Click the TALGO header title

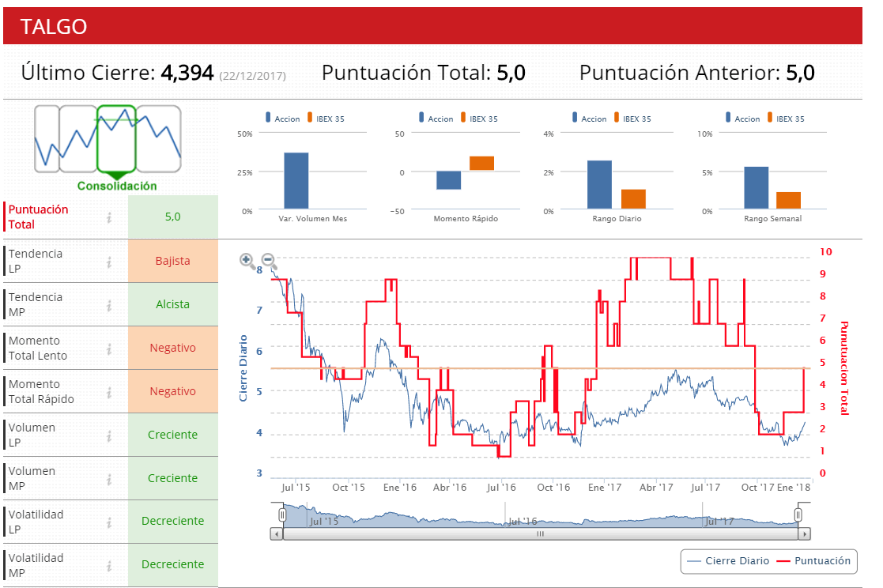pos(54,26)
